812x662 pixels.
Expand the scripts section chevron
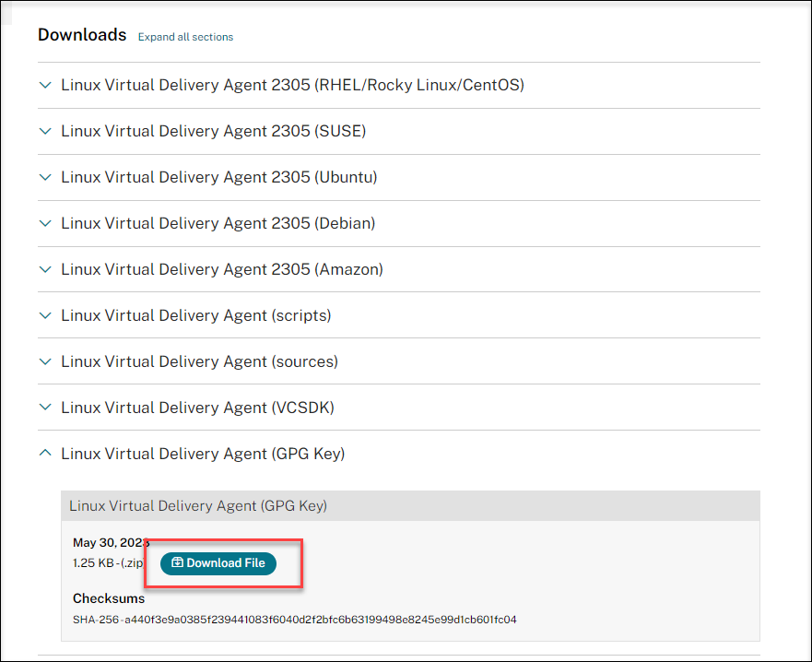tap(45, 315)
